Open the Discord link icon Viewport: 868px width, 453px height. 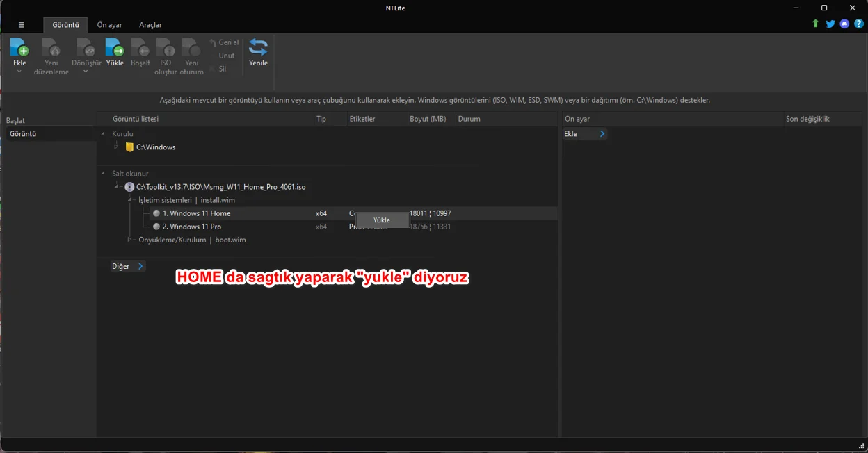coord(844,24)
